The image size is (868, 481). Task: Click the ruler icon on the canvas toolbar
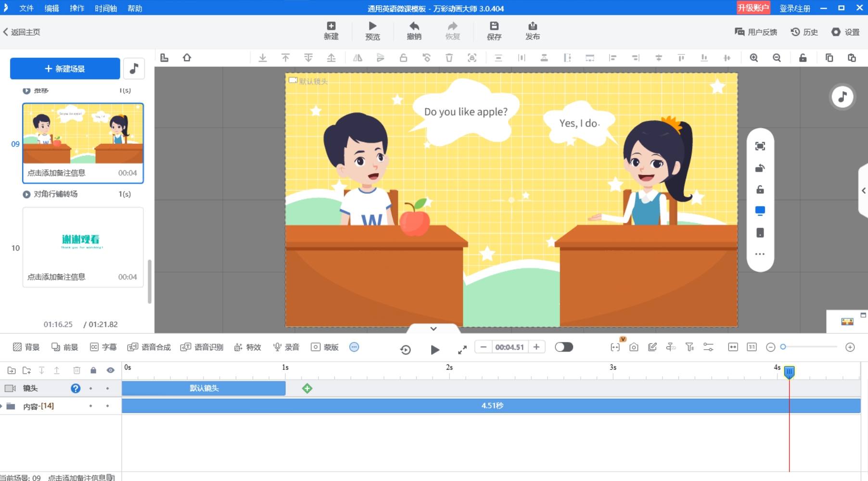pyautogui.click(x=165, y=58)
